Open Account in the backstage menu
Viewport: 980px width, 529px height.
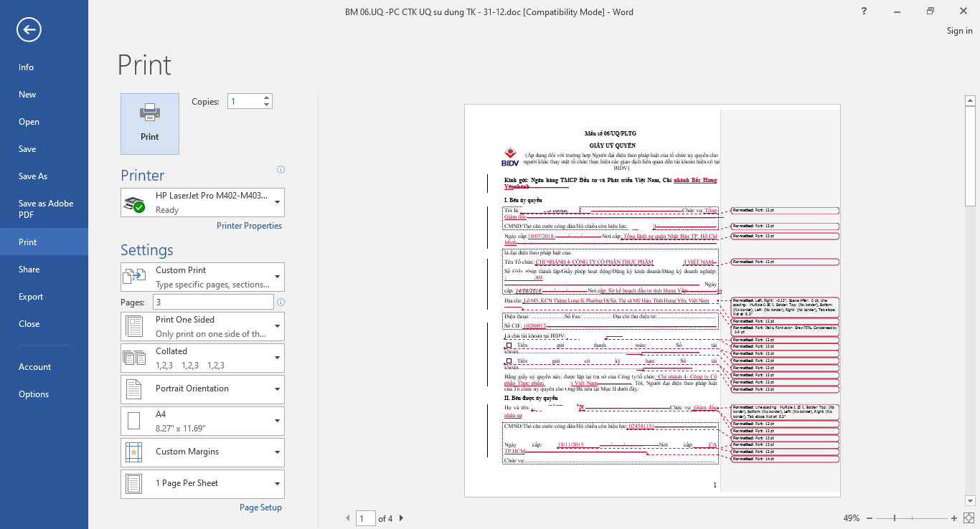(x=44, y=367)
